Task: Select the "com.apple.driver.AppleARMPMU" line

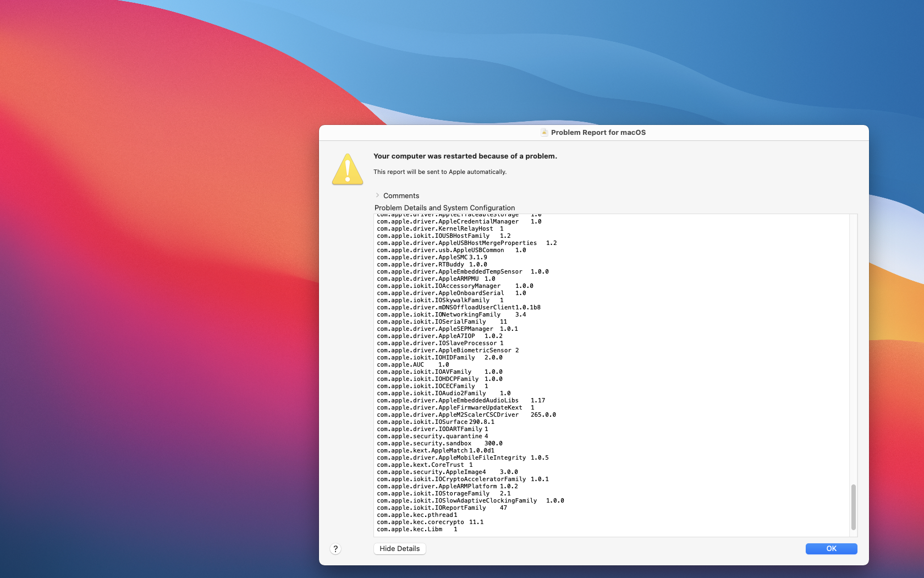Action: click(x=436, y=279)
